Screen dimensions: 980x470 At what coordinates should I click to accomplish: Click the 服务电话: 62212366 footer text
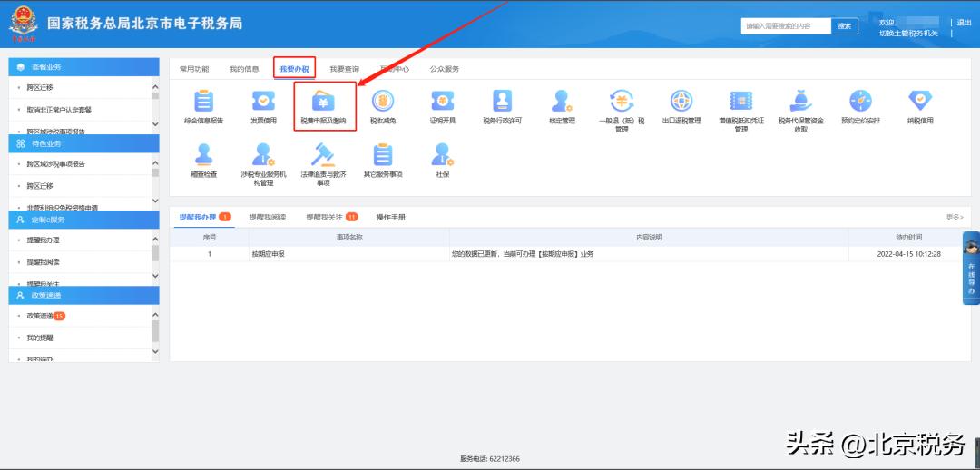(490, 459)
